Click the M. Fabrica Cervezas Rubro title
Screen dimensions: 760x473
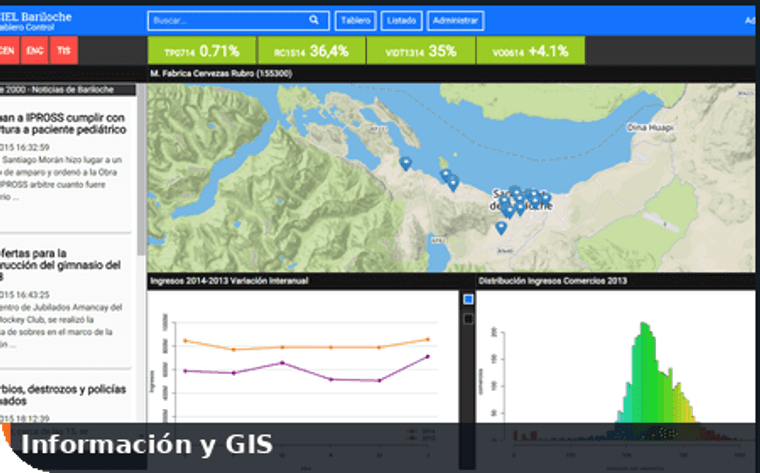[x=221, y=74]
